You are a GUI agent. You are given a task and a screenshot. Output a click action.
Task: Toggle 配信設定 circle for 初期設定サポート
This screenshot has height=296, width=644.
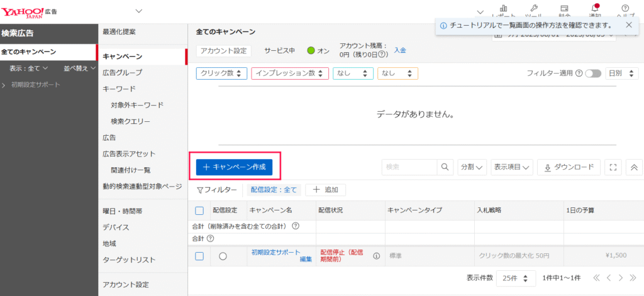pos(223,256)
